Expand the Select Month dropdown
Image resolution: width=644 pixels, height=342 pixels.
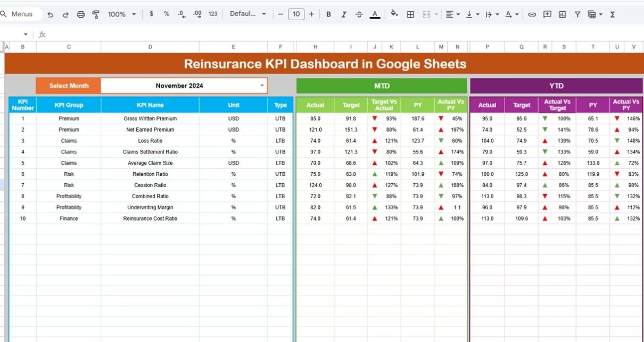261,85
